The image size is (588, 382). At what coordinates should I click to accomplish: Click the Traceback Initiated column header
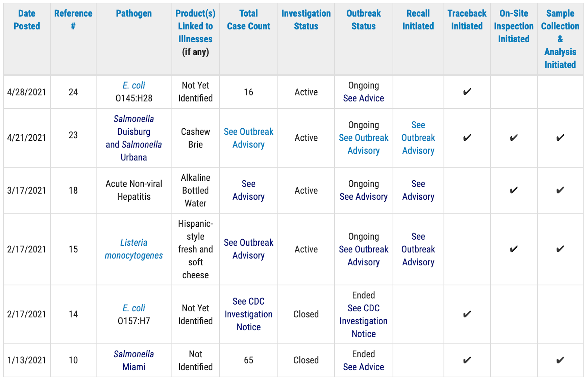(x=467, y=20)
